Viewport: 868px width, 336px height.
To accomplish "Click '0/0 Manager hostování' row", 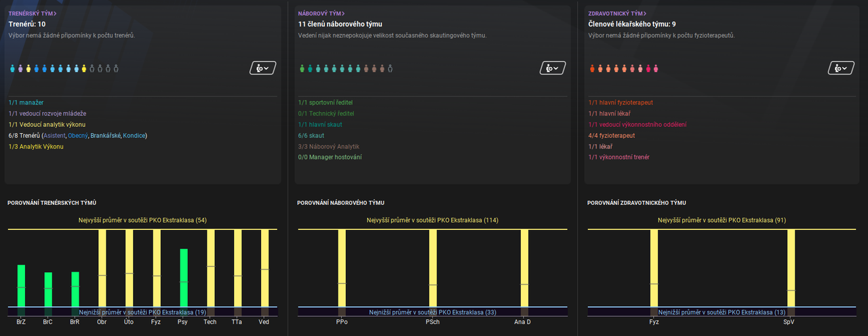I will [330, 157].
